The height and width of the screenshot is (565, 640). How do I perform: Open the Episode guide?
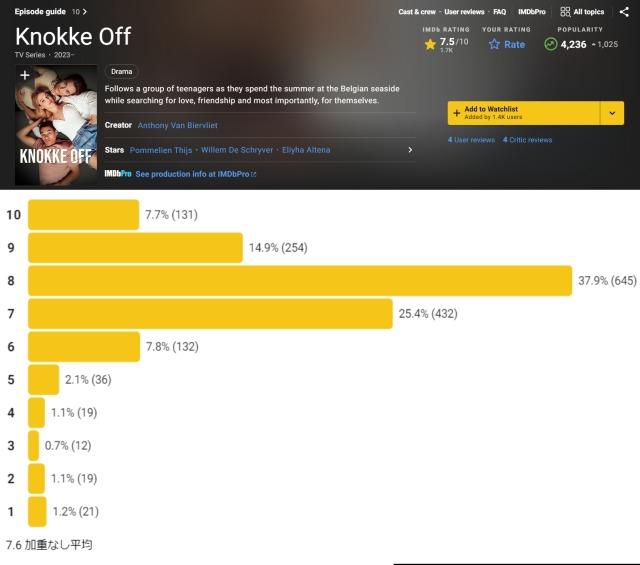[x=41, y=12]
